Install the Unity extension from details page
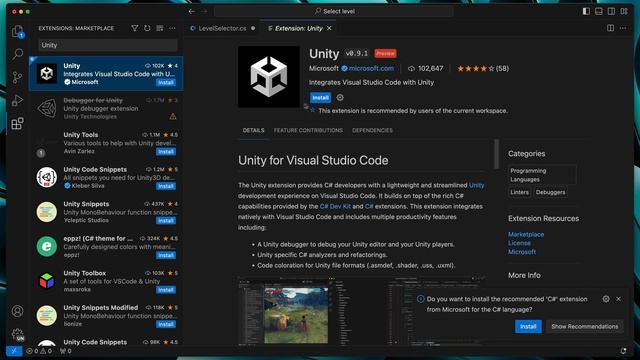The image size is (640, 360). [x=320, y=98]
